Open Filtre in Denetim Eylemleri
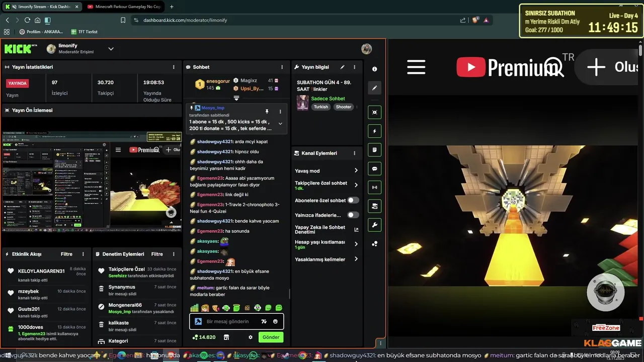This screenshot has width=644, height=362. [x=157, y=254]
